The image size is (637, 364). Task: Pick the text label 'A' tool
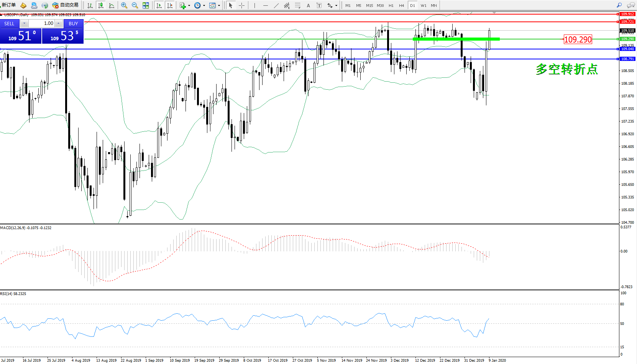click(x=308, y=5)
